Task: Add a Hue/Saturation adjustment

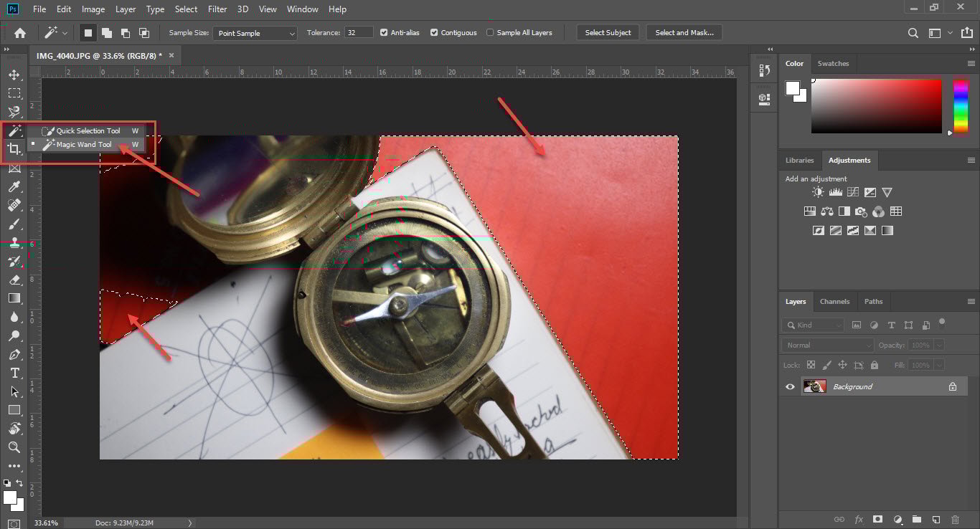Action: pos(809,211)
